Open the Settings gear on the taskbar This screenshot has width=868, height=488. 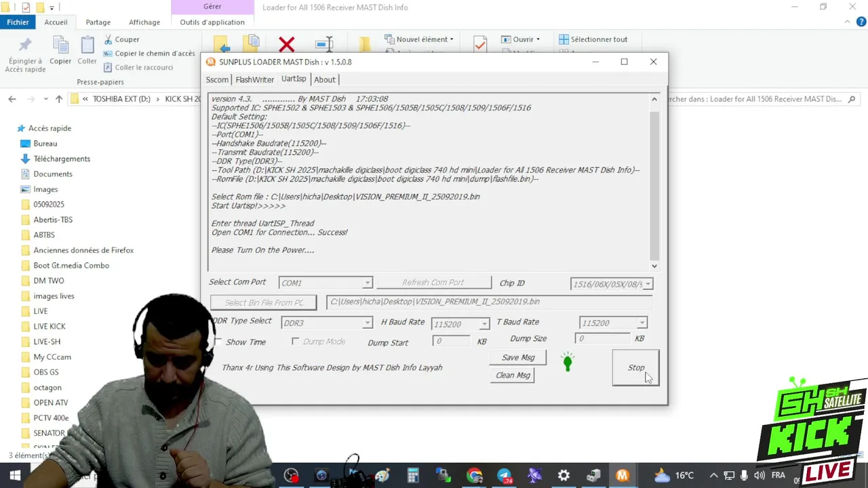564,476
